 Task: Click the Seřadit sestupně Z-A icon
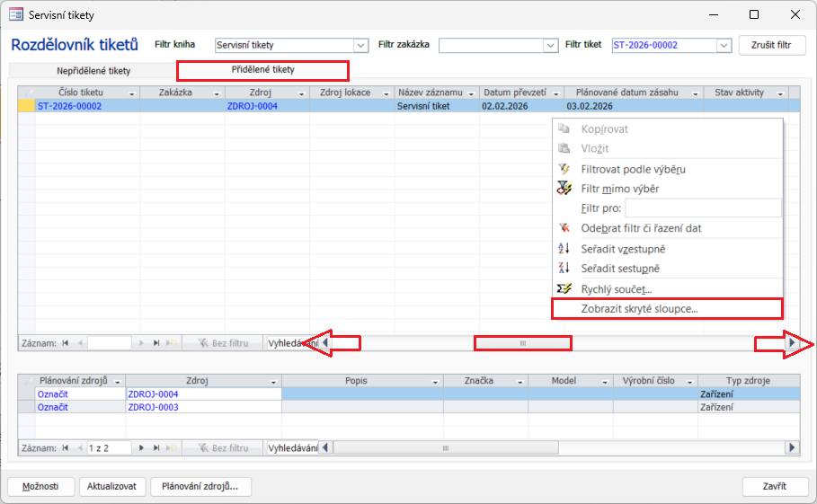coord(564,269)
